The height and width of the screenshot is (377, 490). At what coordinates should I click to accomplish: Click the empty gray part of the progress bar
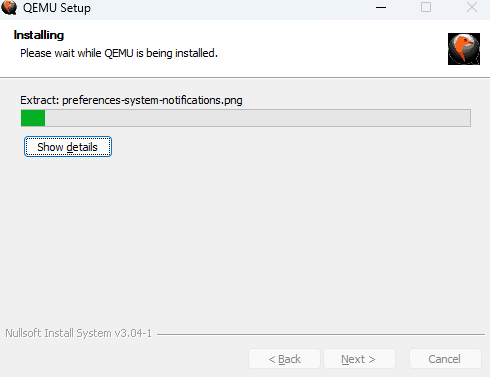pyautogui.click(x=257, y=118)
